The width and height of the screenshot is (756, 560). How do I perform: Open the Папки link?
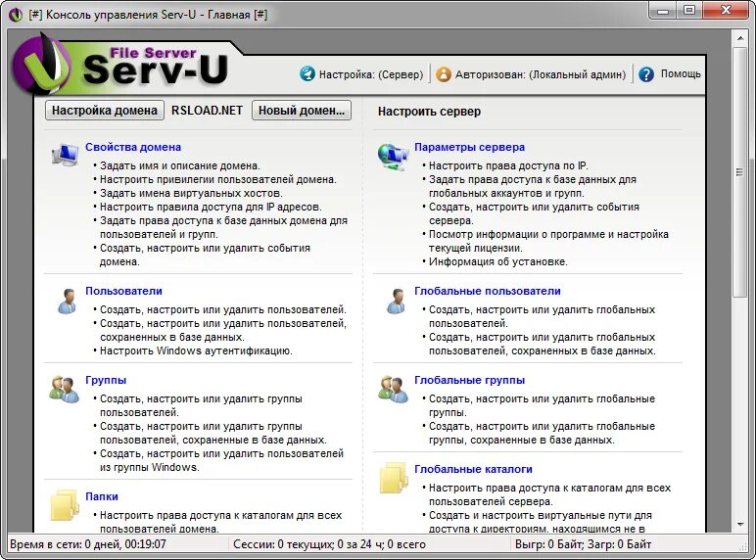[102, 496]
